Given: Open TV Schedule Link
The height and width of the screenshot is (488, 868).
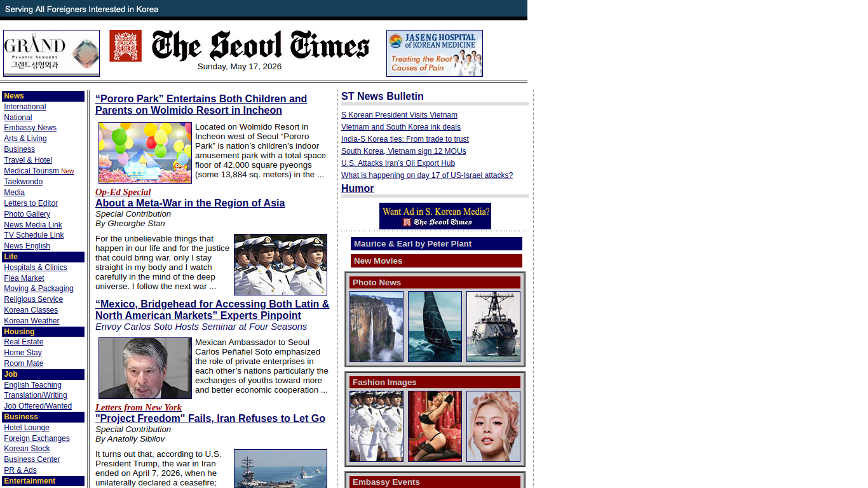Looking at the screenshot, I should tap(34, 235).
